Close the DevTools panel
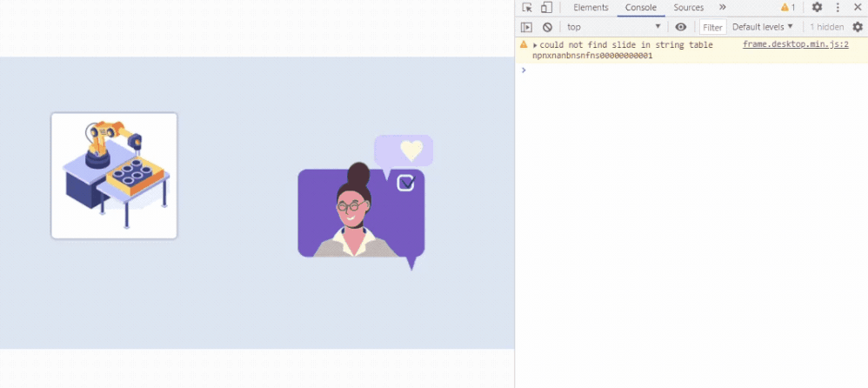Viewport: 868px width, 388px height. (x=857, y=8)
